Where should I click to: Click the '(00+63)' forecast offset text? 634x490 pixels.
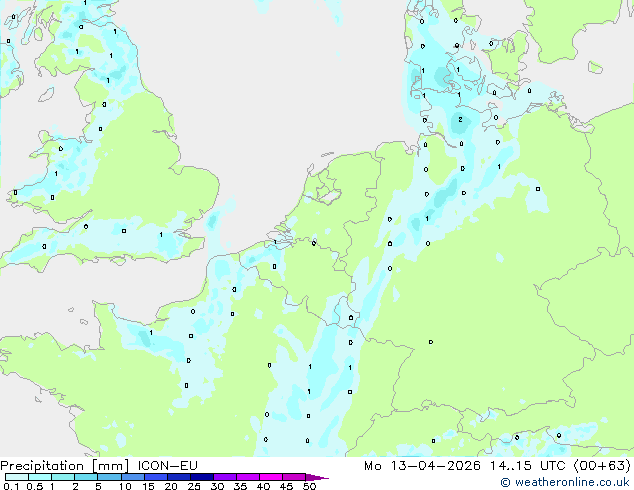[x=602, y=465]
